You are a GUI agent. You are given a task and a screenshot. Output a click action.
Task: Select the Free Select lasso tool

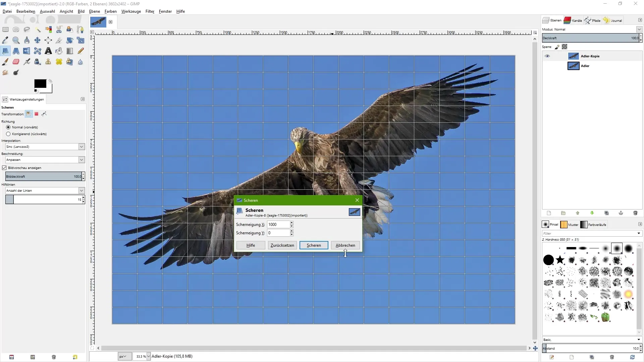(27, 29)
